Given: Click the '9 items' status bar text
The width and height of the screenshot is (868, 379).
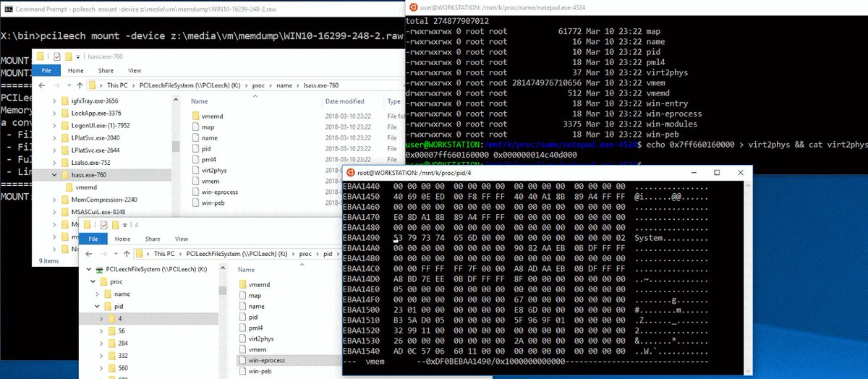Looking at the screenshot, I should [x=49, y=261].
